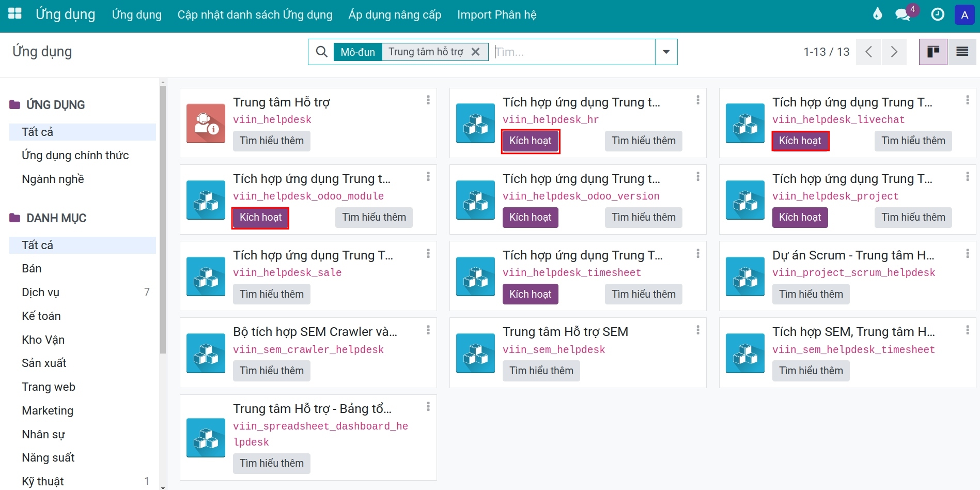The height and width of the screenshot is (490, 980).
Task: Open options menu for viin_helpdesk card
Action: point(428,100)
